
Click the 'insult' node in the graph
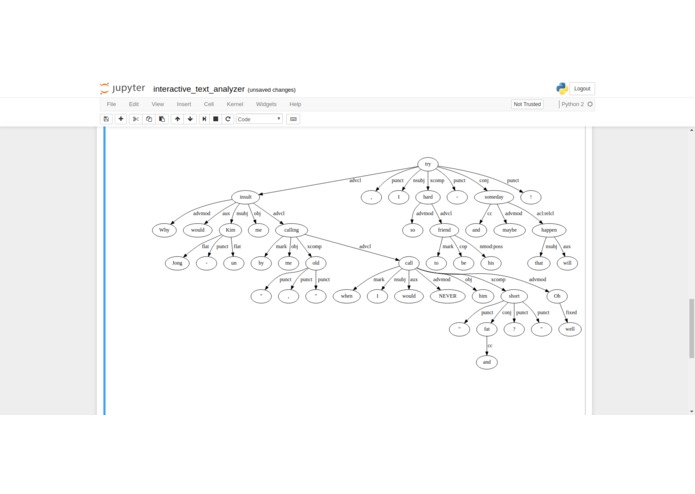click(x=245, y=197)
